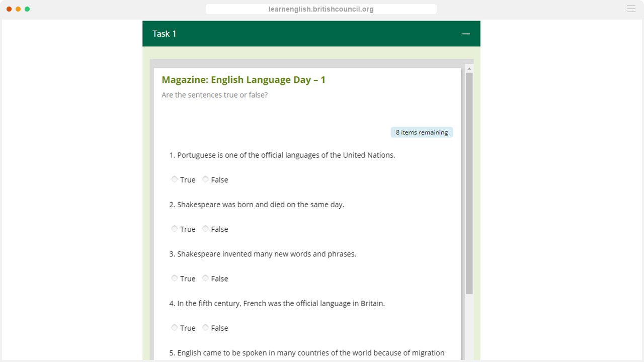644x362 pixels.
Task: Mark False for Shakespeare invented words question
Action: [205, 278]
